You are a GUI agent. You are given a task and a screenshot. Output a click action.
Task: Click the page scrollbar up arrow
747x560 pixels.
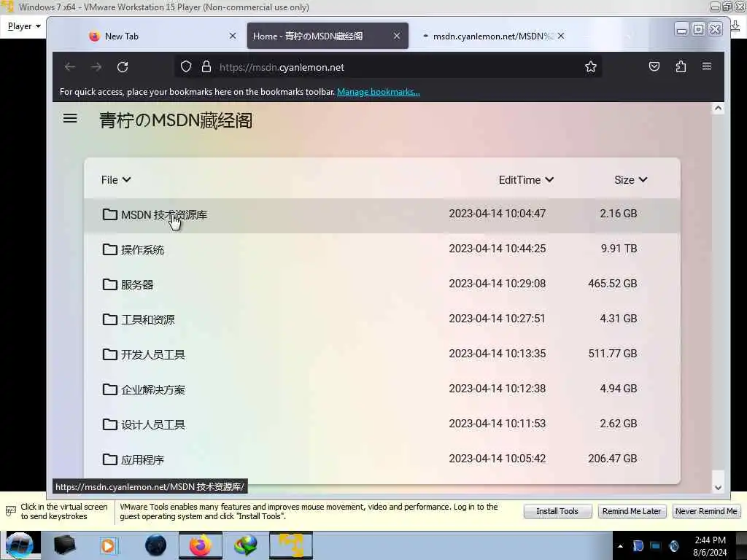718,109
